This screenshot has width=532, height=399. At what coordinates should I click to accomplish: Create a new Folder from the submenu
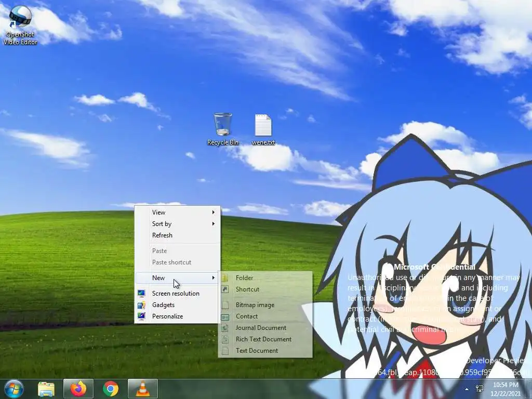pos(265,278)
